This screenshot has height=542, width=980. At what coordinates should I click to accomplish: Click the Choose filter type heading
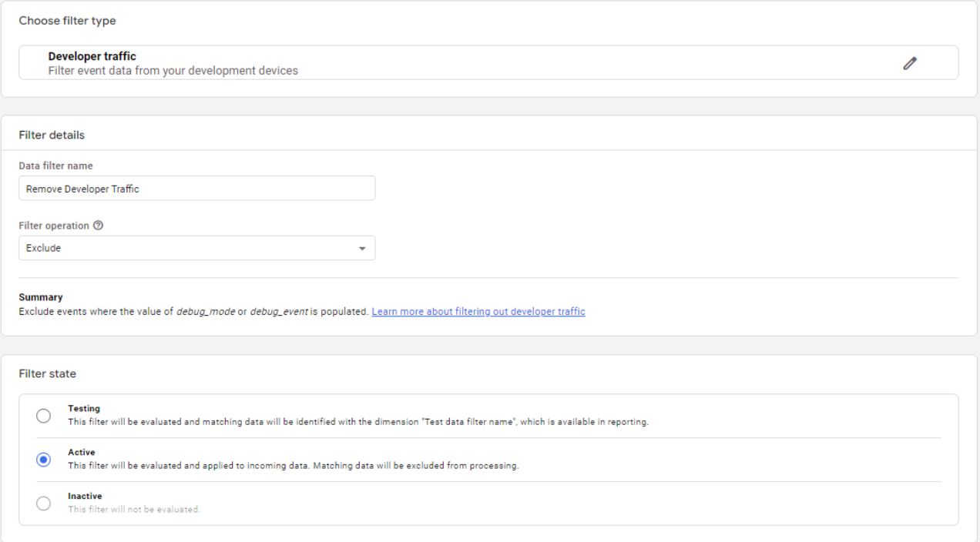67,21
